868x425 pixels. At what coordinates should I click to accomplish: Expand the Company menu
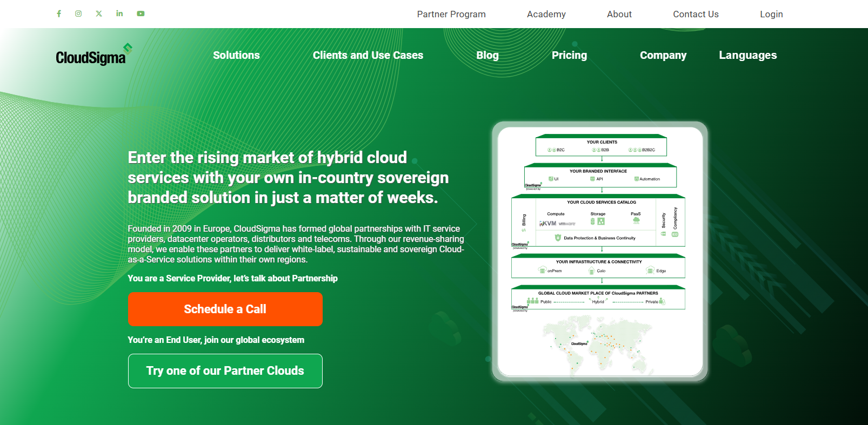(663, 55)
